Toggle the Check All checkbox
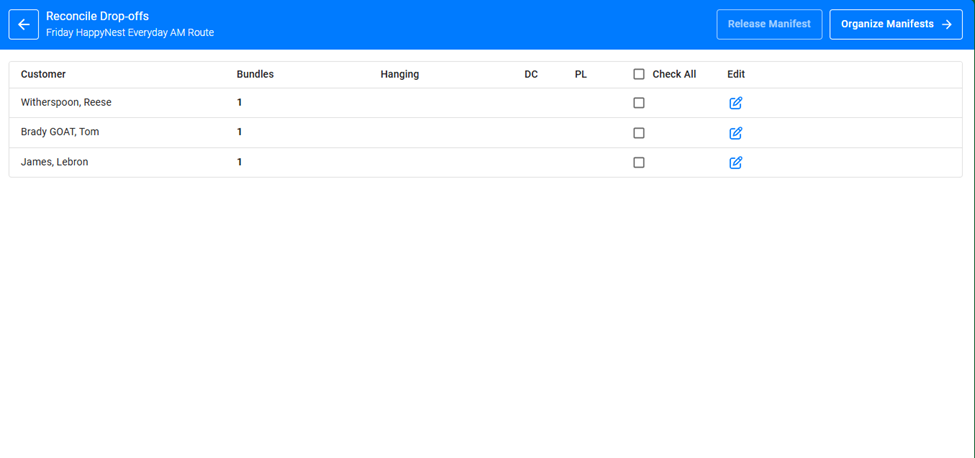 tap(639, 74)
